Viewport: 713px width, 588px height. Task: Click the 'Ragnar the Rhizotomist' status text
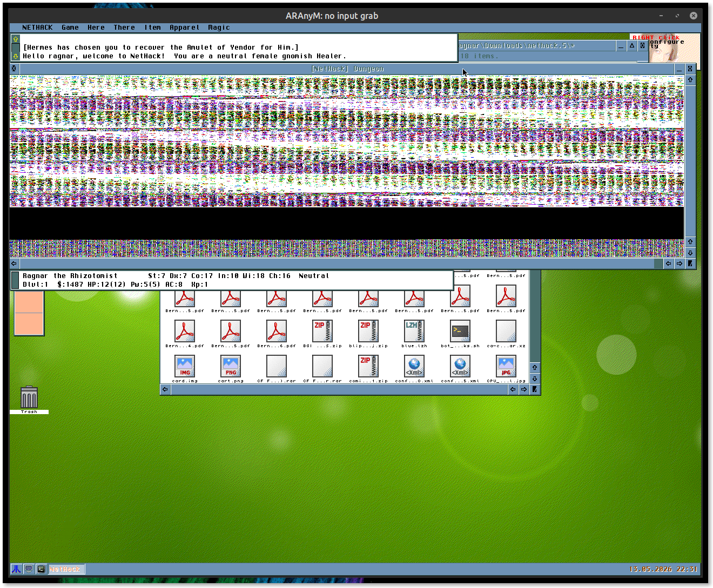70,276
